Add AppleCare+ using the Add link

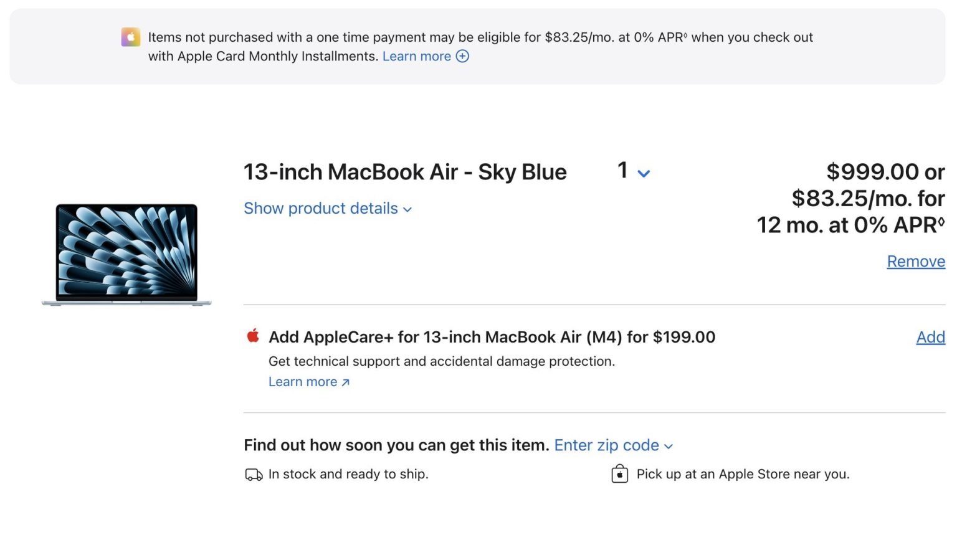click(x=930, y=337)
